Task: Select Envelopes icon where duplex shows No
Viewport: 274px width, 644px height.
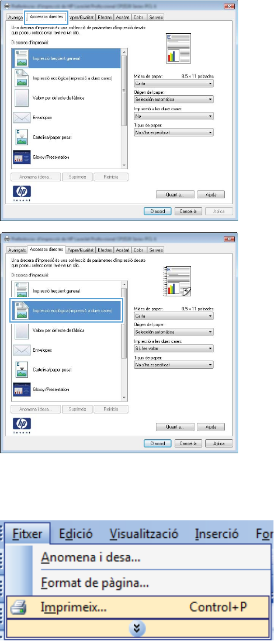Action: click(x=21, y=117)
